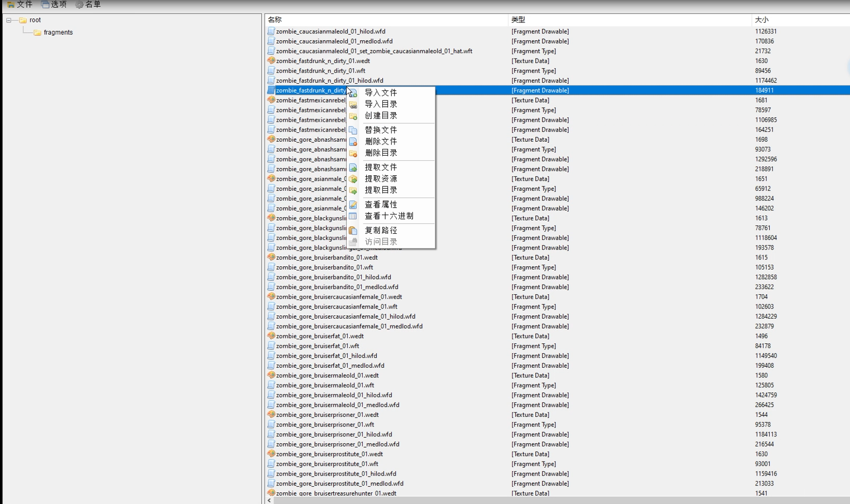Click the palette icon of zombie_gore_bruiserfat_01.wedt
Viewport: 850px width, 504px height.
click(x=271, y=336)
